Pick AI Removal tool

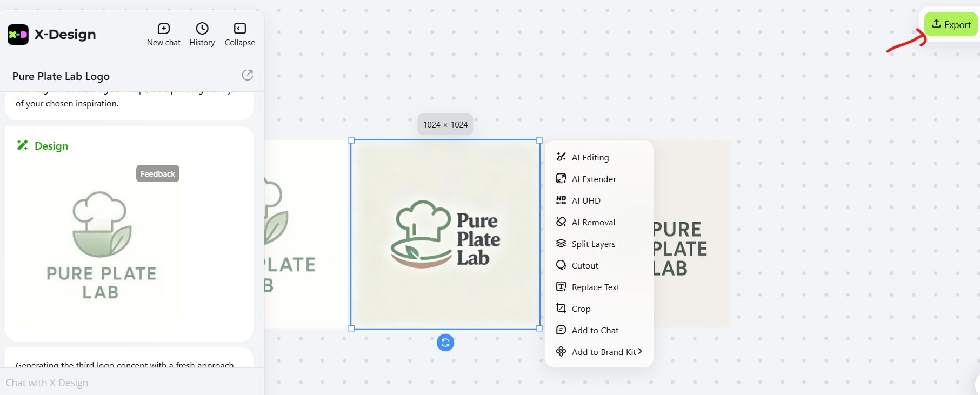point(593,222)
